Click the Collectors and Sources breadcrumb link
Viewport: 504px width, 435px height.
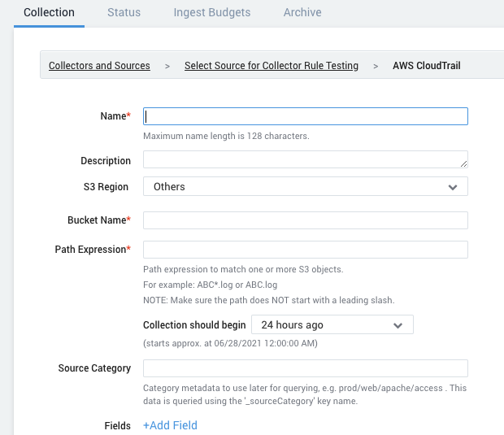99,66
